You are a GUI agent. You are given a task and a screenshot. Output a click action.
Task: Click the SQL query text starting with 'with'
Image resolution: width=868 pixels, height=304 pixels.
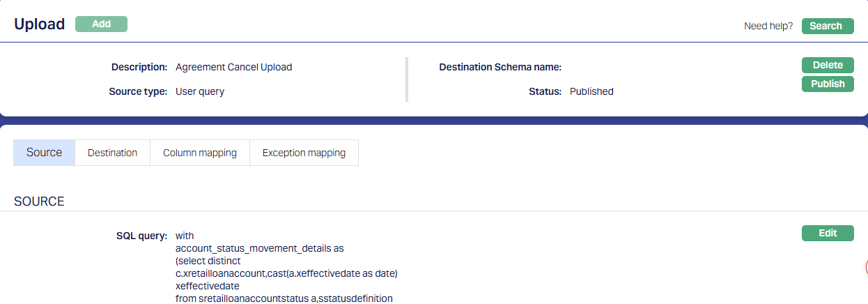[185, 236]
